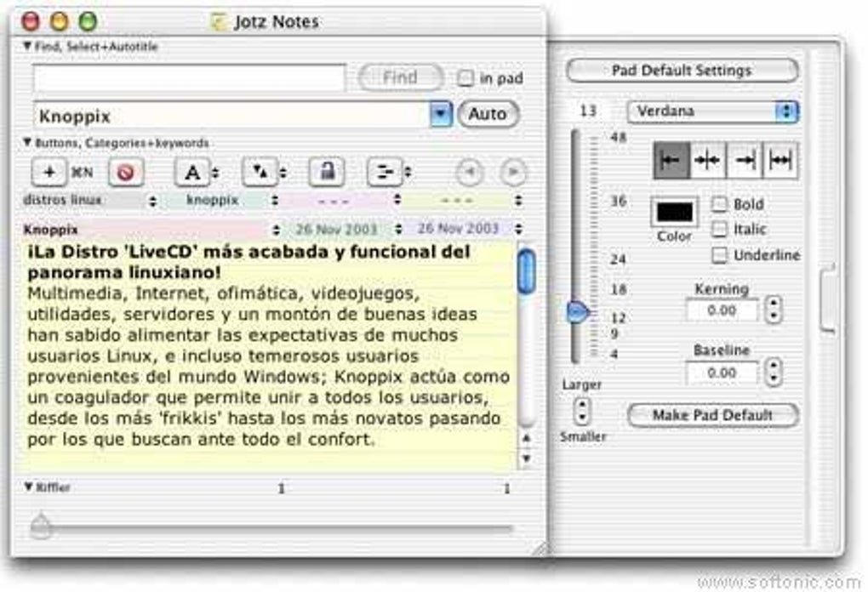Select left text alignment in drawer
The height and width of the screenshot is (592, 868).
[671, 161]
